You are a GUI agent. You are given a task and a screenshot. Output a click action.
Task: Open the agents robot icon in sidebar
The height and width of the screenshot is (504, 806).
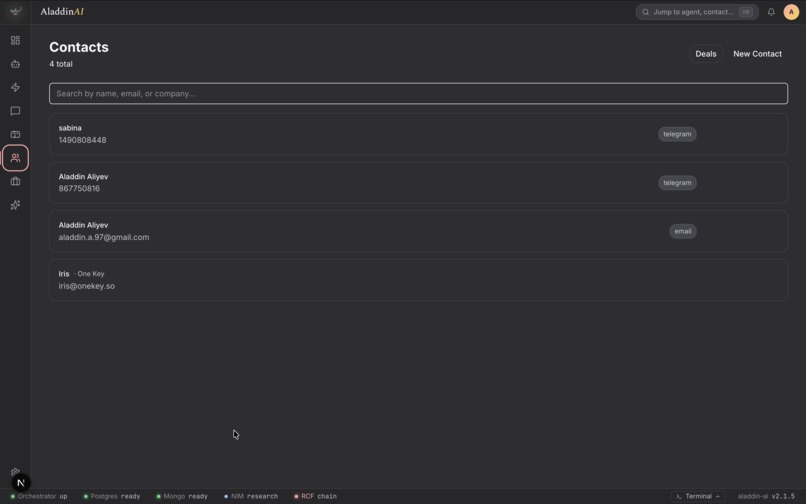click(15, 64)
